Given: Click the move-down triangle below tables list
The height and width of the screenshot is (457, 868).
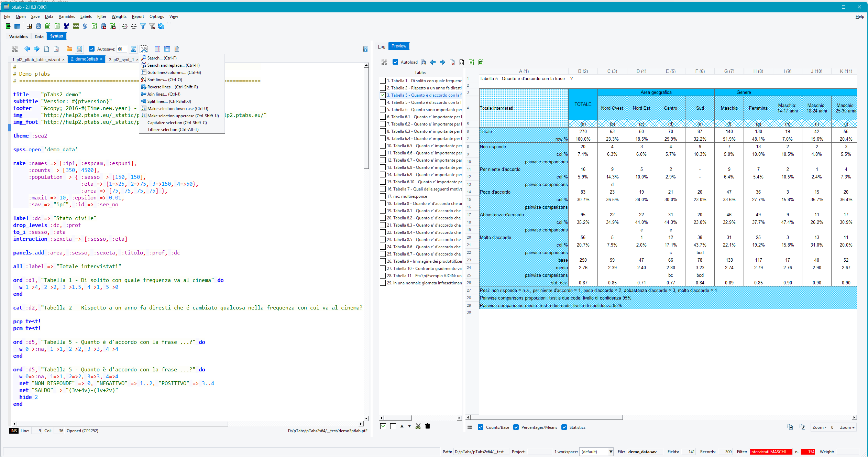Looking at the screenshot, I should (409, 426).
